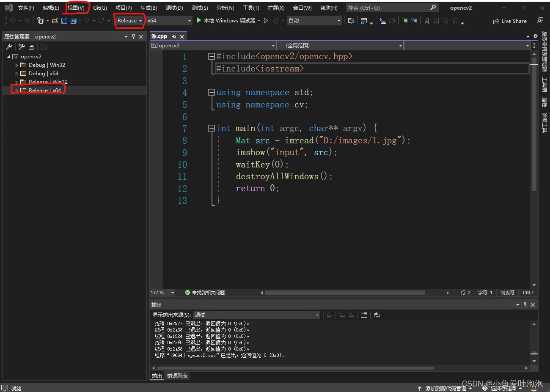Click the editor horizontal scrollbar
Viewport: 550px width, 392px height.
pos(345,293)
